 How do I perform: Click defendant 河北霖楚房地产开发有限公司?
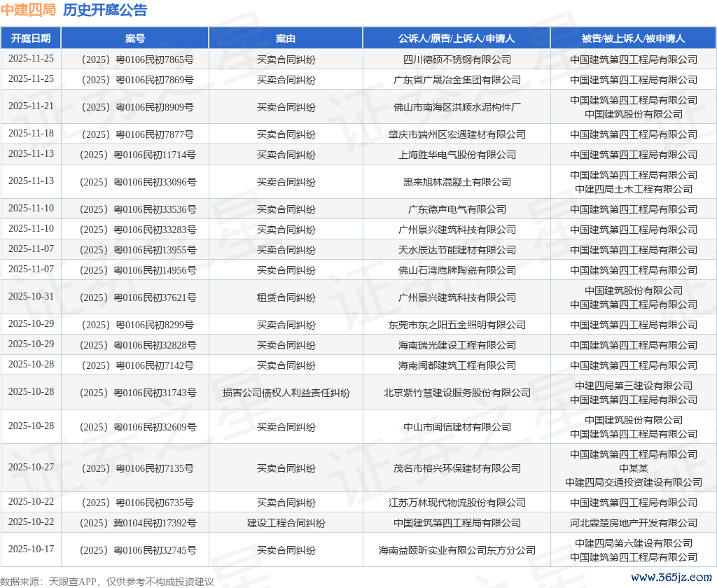[634, 523]
